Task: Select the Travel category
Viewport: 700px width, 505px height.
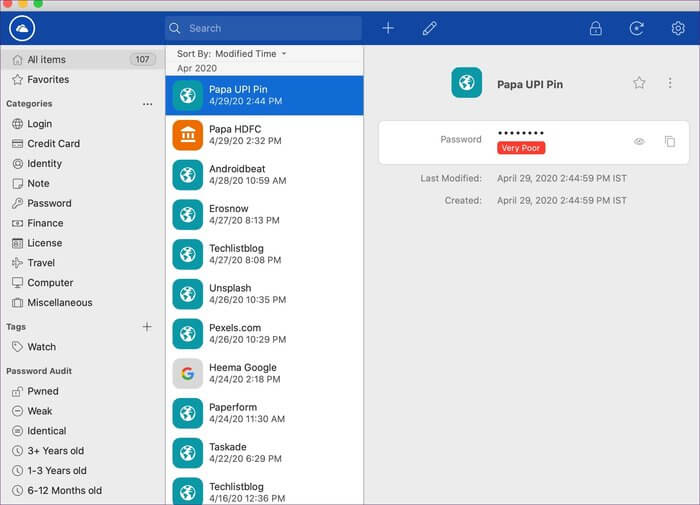Action: (x=81, y=263)
